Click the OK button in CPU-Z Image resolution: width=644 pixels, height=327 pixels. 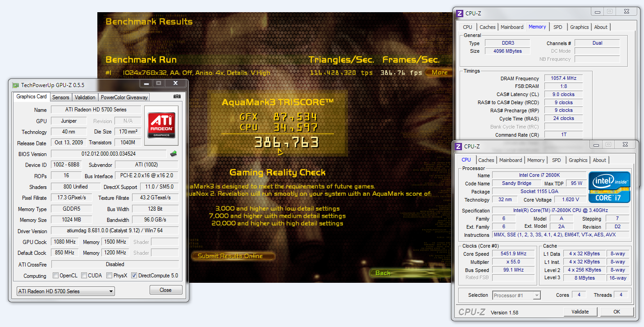pos(617,312)
